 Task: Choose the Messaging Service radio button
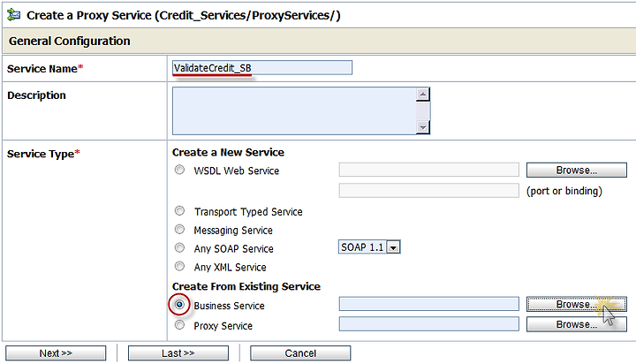point(179,230)
